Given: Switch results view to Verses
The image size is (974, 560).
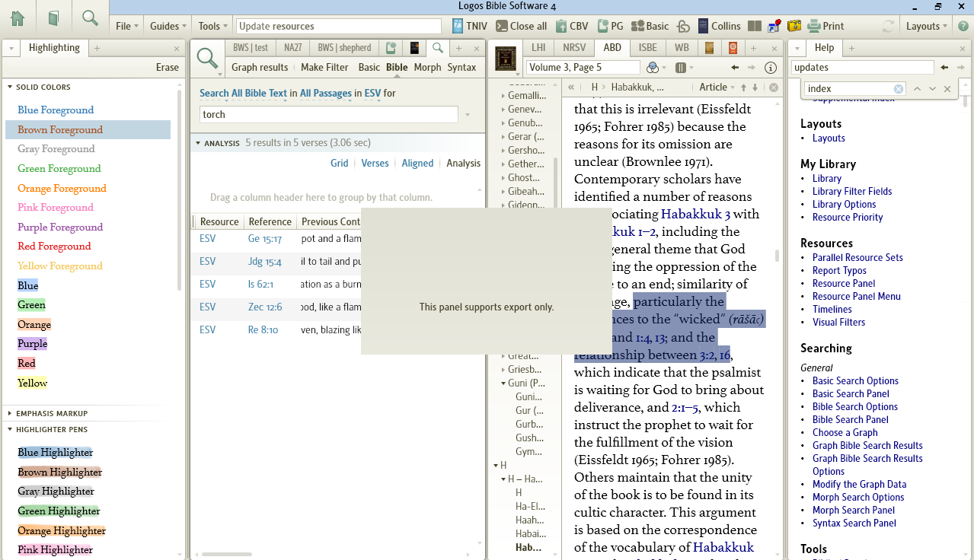Looking at the screenshot, I should pos(375,163).
